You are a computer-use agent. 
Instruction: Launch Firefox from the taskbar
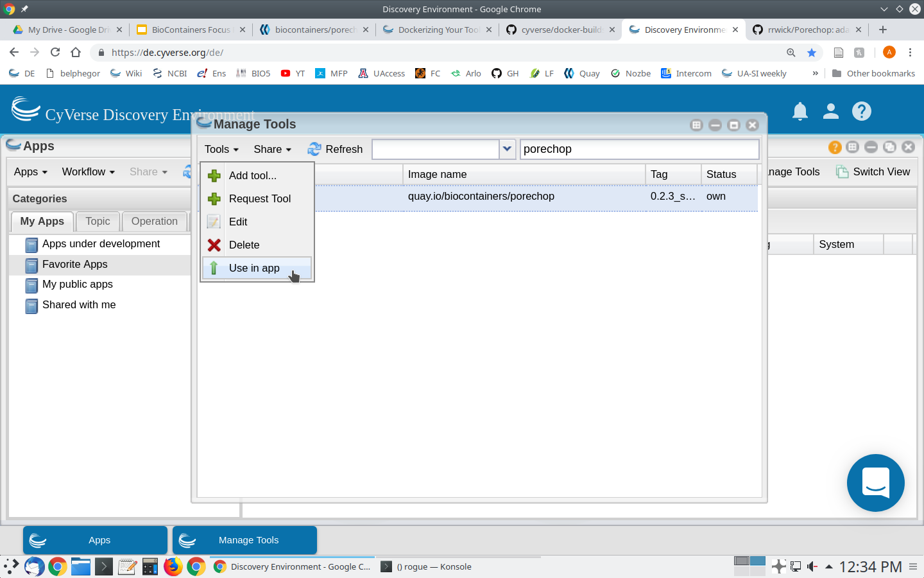click(173, 566)
